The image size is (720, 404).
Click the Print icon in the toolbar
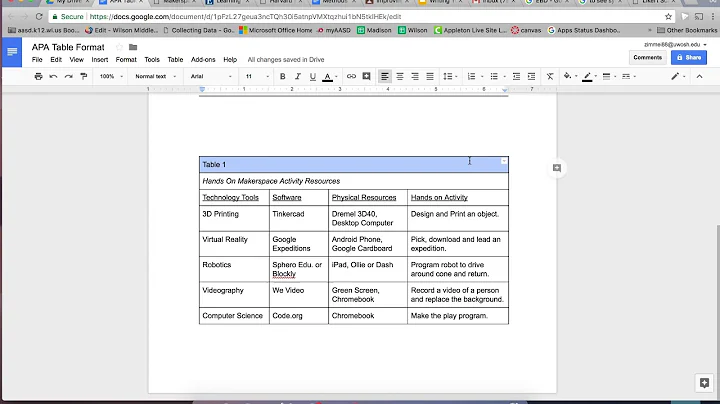pos(39,76)
